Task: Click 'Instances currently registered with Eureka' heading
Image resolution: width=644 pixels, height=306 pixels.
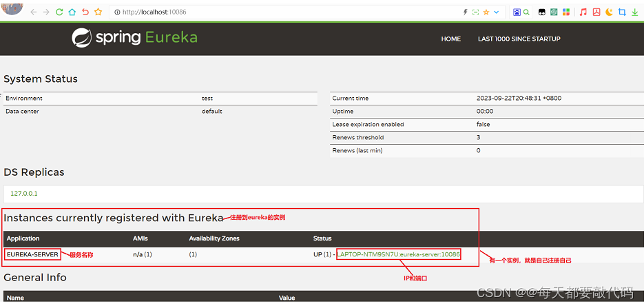Action: [114, 218]
